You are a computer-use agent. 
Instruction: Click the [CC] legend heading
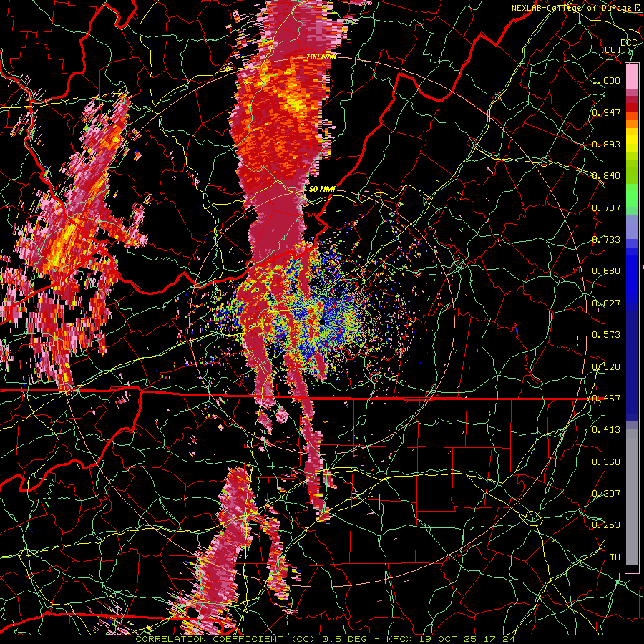pyautogui.click(x=611, y=49)
